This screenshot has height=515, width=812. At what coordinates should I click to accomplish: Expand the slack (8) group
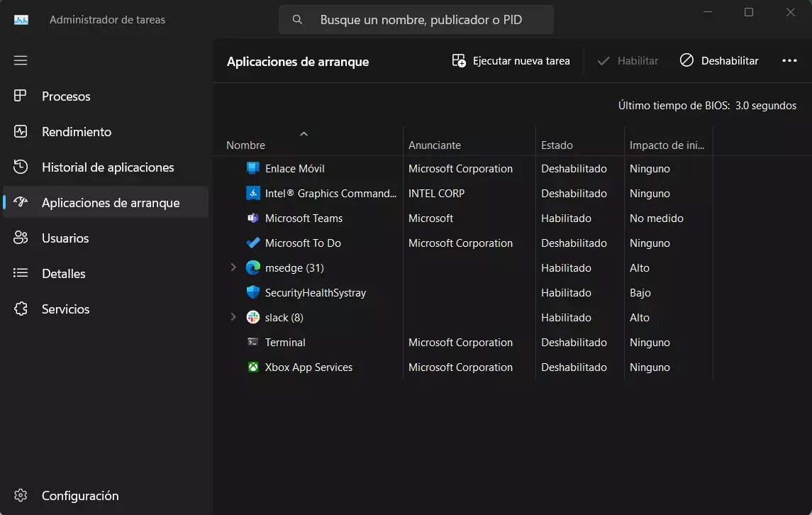(233, 318)
